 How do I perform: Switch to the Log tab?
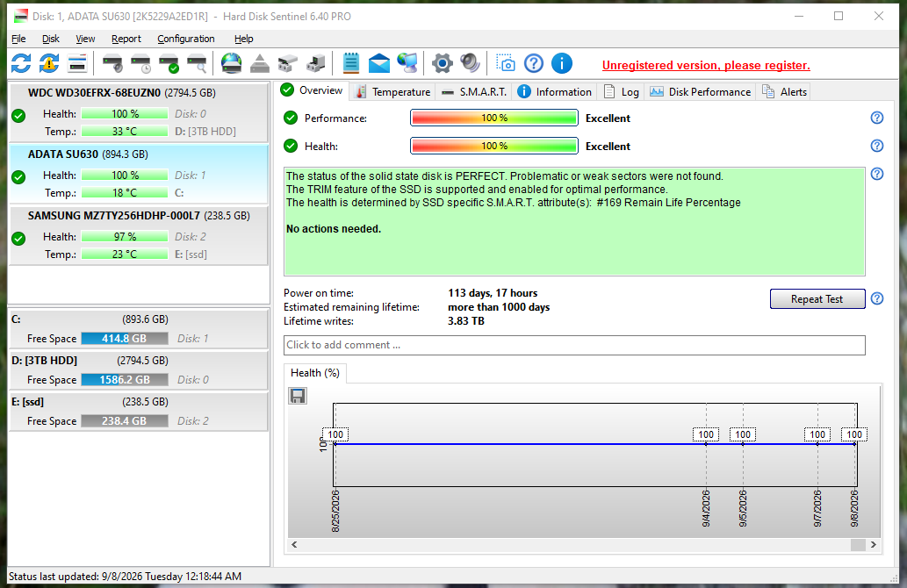pos(622,92)
